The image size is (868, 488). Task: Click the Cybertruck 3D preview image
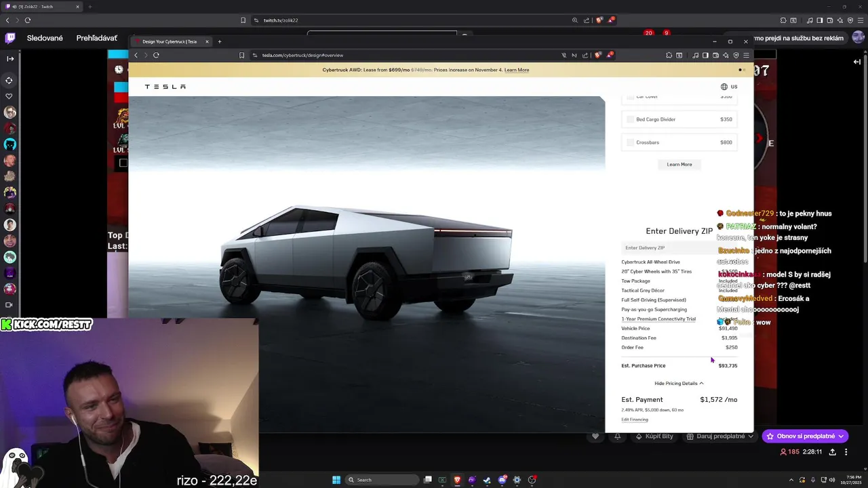point(366,264)
